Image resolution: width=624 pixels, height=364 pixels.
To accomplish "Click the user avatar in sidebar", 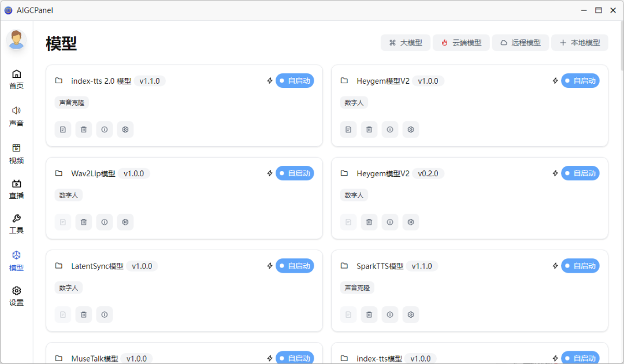I will tap(16, 40).
